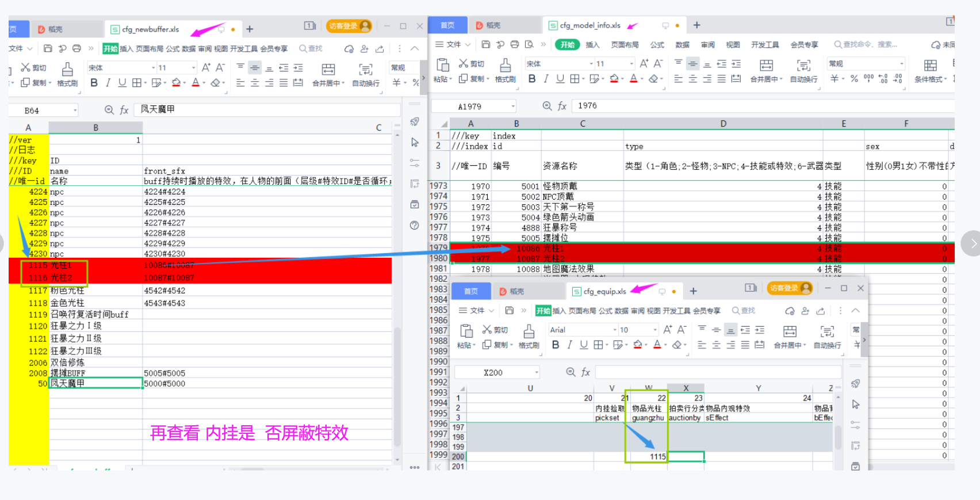Click 访客登录 button in cfg_newbuffer.xls window

coord(349,26)
